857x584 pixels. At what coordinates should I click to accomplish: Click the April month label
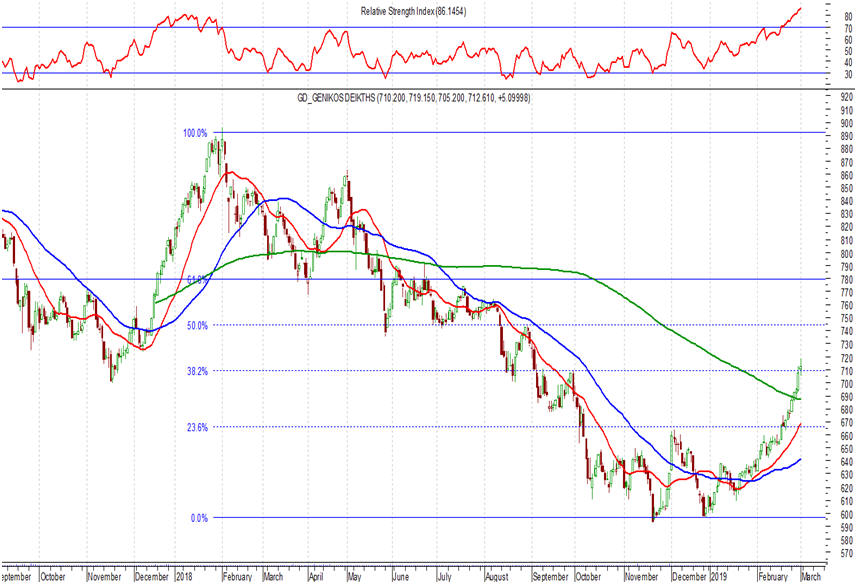click(x=316, y=576)
